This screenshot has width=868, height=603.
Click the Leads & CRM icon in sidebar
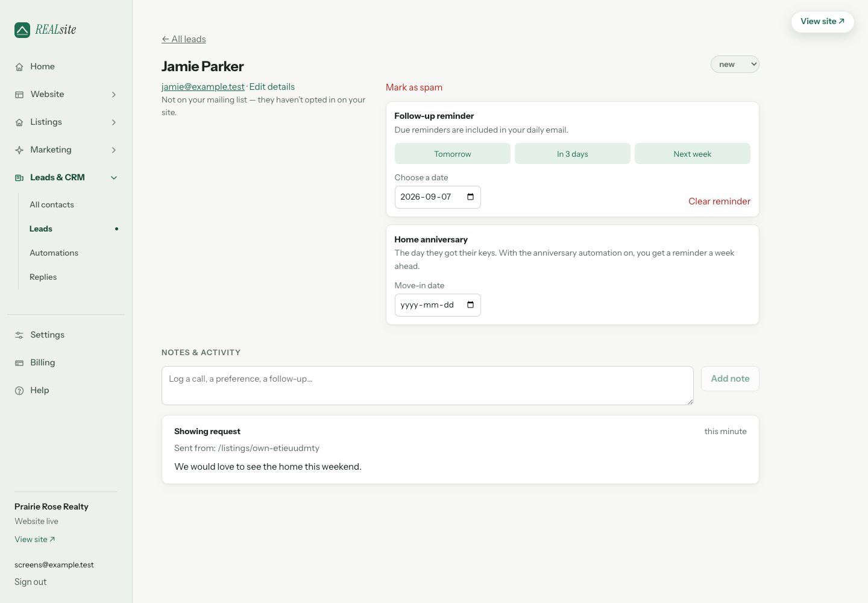(x=19, y=178)
